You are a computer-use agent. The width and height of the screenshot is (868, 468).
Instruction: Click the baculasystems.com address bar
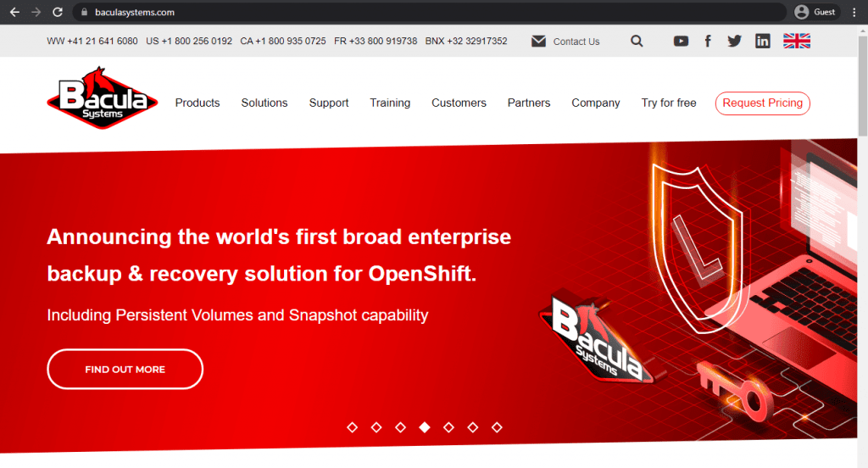tap(429, 12)
